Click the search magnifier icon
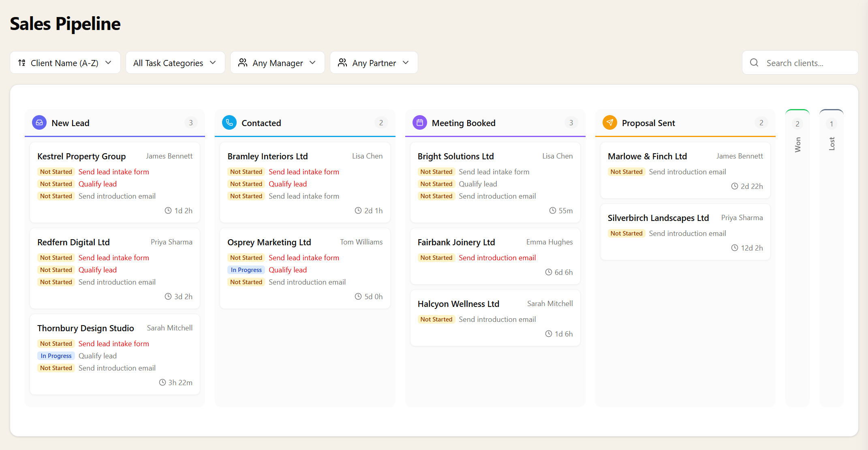 coord(754,62)
